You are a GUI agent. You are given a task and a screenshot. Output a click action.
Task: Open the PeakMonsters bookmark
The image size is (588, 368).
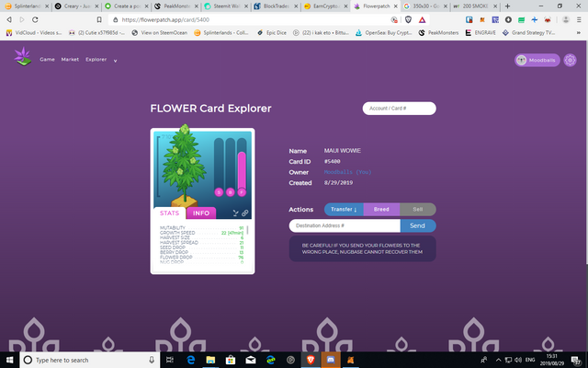[x=438, y=33]
